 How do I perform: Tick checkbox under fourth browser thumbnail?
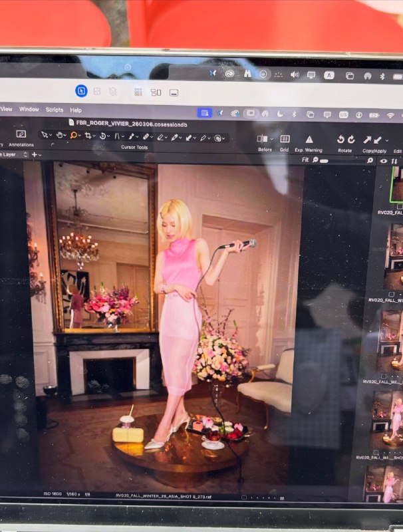point(376,453)
